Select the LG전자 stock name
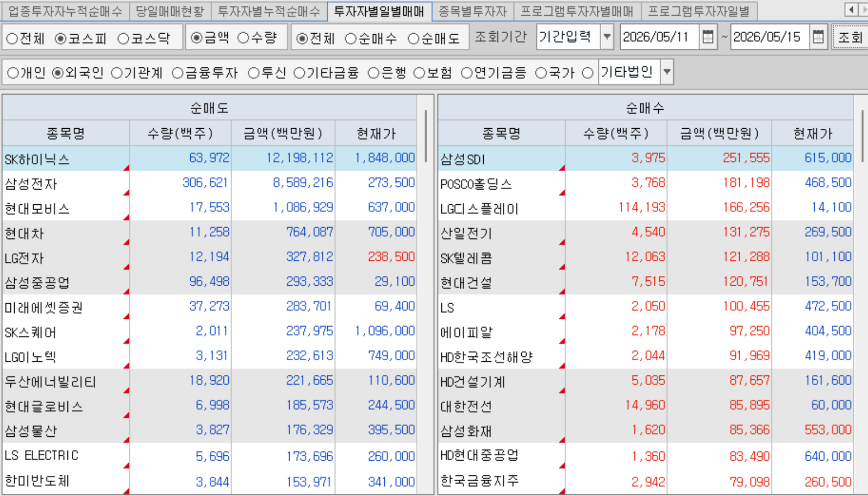Viewport: 868px width, 496px height. [24, 258]
